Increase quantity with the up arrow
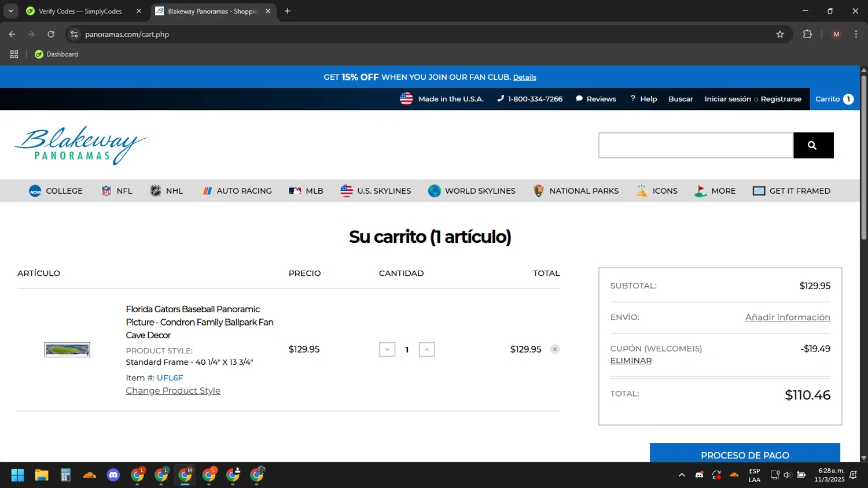 (x=426, y=349)
